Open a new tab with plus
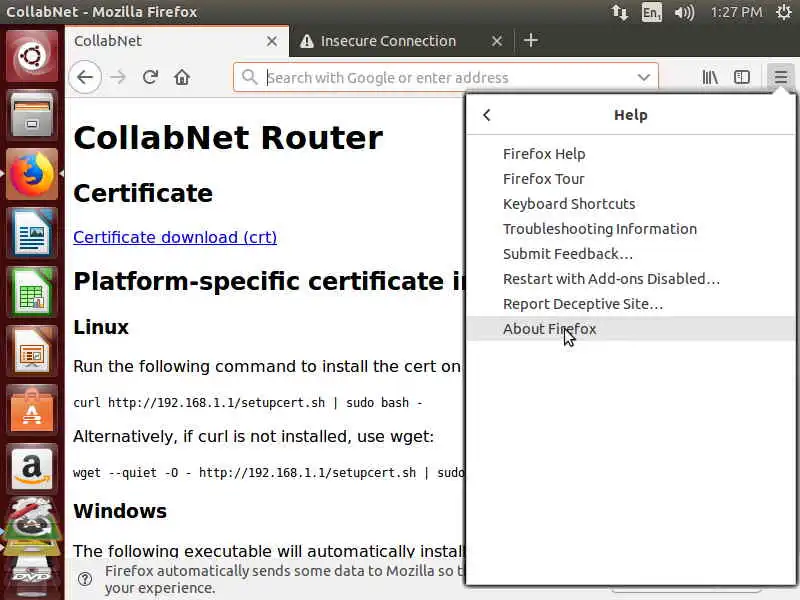Image resolution: width=800 pixels, height=600 pixels. (531, 40)
